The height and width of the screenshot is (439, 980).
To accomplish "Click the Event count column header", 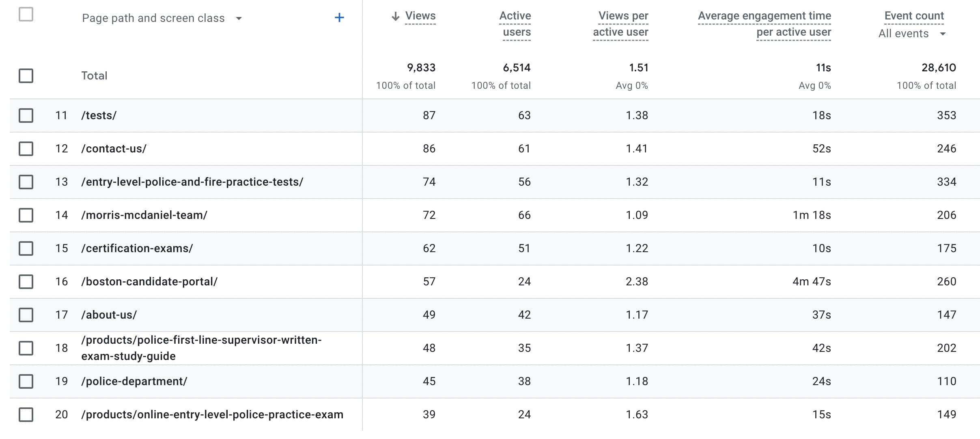I will coord(914,16).
